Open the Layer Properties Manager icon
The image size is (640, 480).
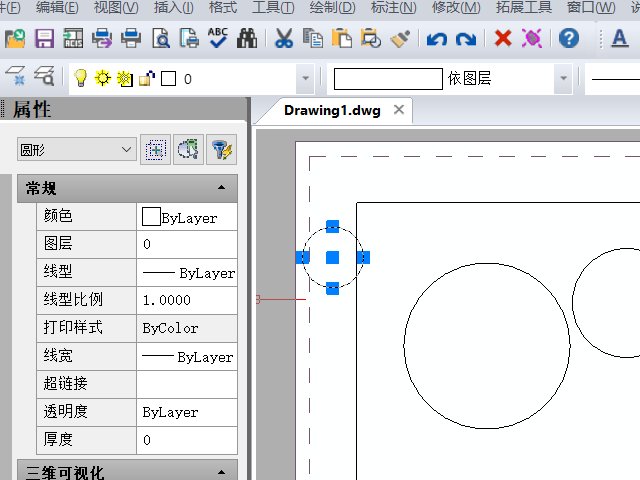coord(16,76)
